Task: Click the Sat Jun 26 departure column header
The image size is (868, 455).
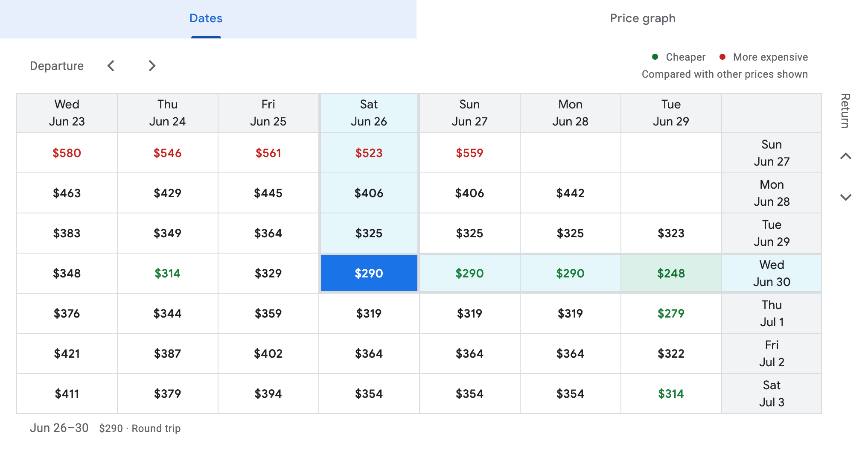Action: click(369, 113)
